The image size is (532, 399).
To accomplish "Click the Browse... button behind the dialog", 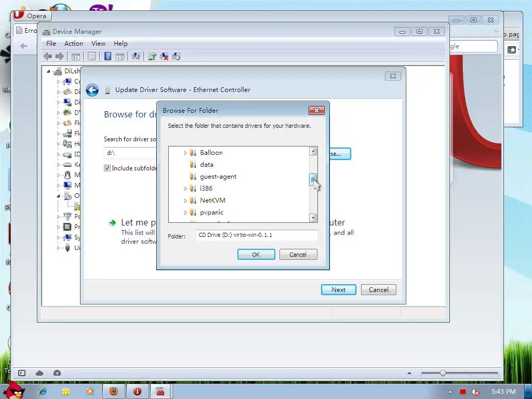I will pyautogui.click(x=340, y=154).
